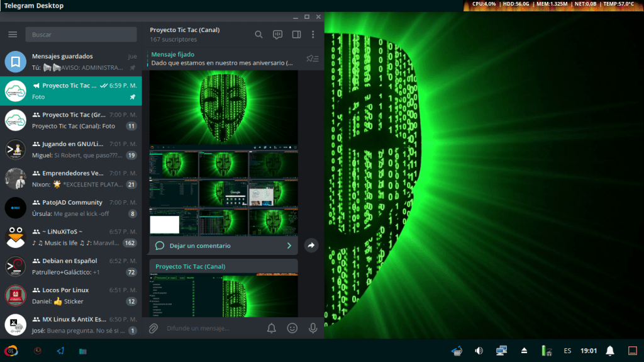Click the Buscar search input field
The image size is (644, 362).
[80, 35]
